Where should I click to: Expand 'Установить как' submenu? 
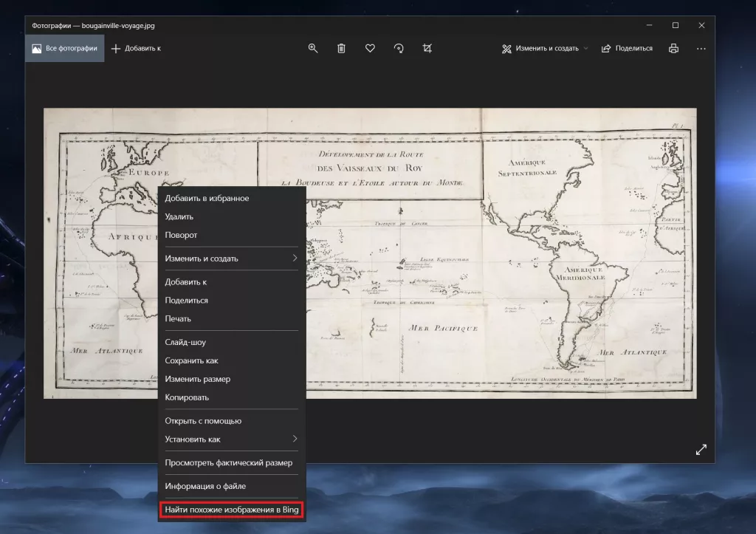(231, 439)
